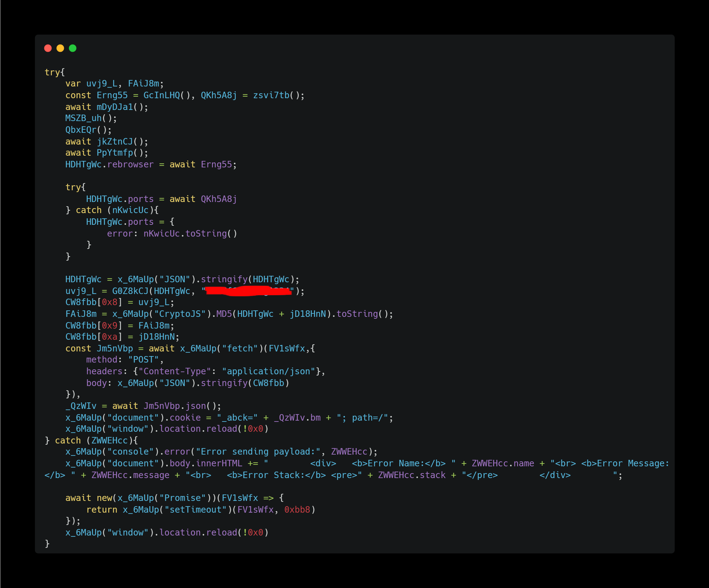Click the document cookie '_abck=' line
This screenshot has width=709, height=588.
coord(229,418)
